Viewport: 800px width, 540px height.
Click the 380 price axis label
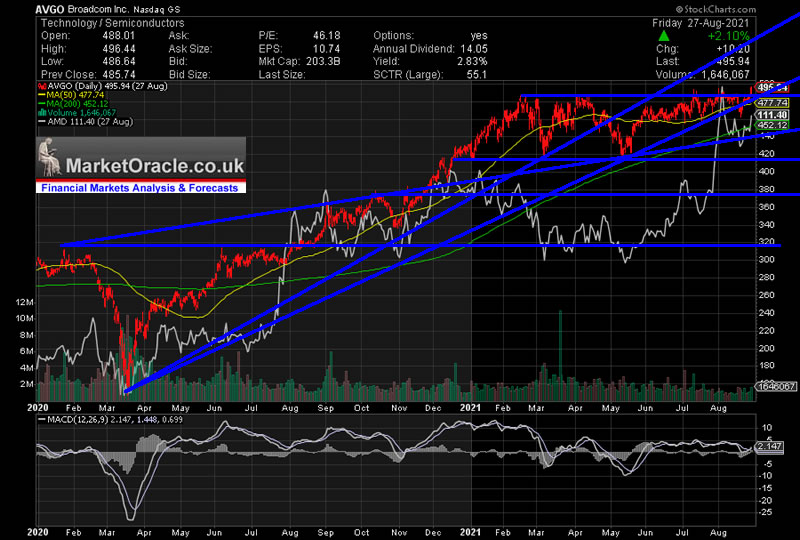pos(766,189)
